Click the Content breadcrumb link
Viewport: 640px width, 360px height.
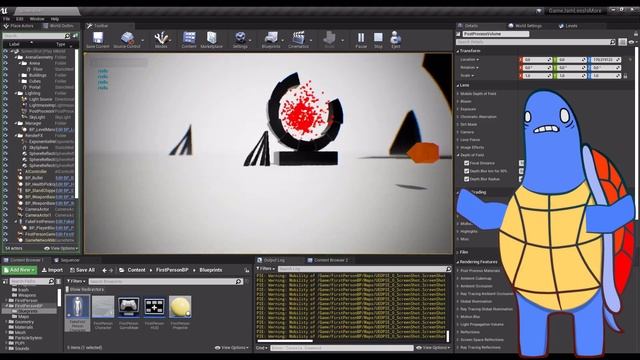pos(136,270)
